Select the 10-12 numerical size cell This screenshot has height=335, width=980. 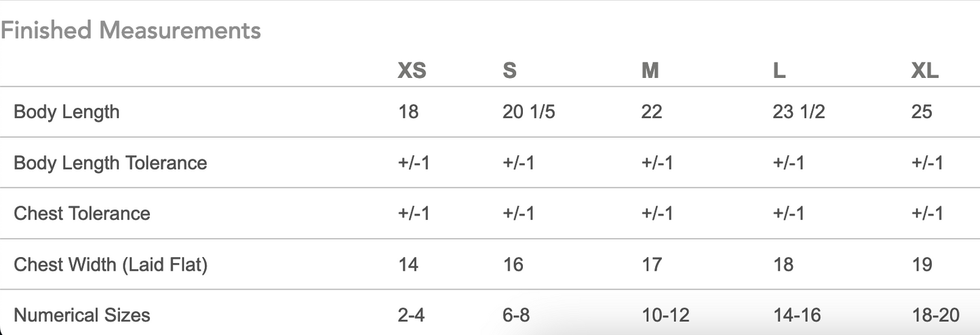(x=665, y=315)
